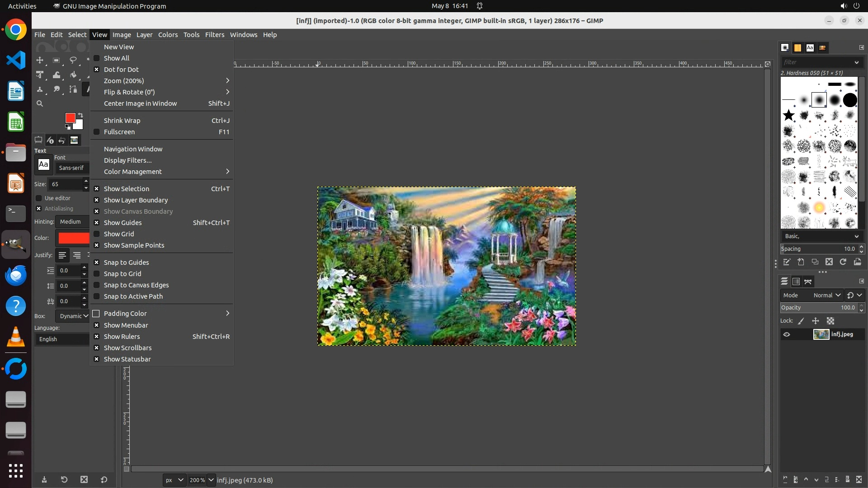Choose the Zoom magnifier tool

(x=40, y=103)
